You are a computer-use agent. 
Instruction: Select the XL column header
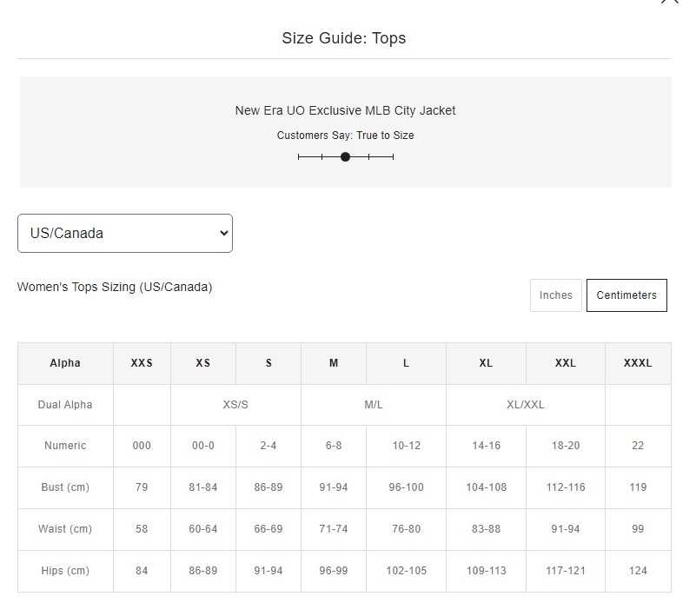tap(486, 363)
